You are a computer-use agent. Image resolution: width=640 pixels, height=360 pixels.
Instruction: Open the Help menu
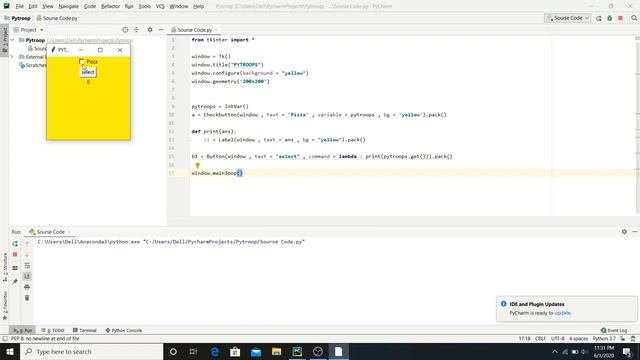pyautogui.click(x=198, y=7)
